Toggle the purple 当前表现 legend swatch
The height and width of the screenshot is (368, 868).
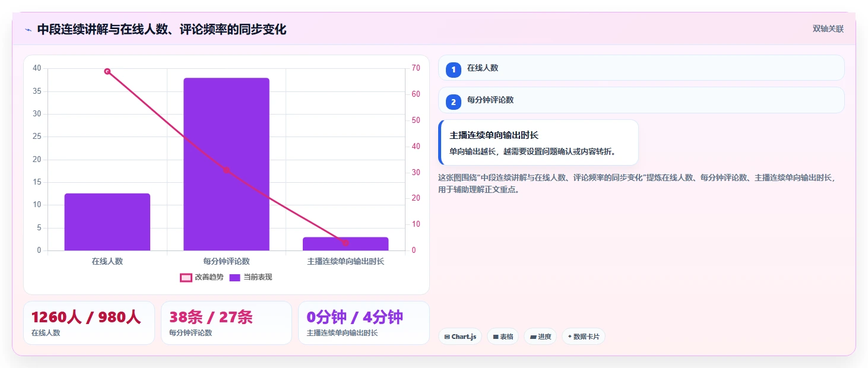(235, 277)
